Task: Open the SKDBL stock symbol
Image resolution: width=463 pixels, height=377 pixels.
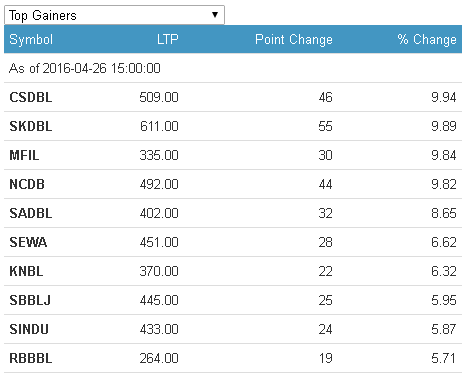Action: 31,126
